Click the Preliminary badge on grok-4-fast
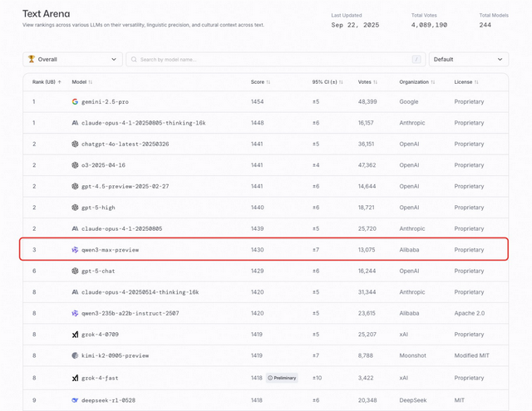Viewport: 532px width, 411px height. pos(282,377)
